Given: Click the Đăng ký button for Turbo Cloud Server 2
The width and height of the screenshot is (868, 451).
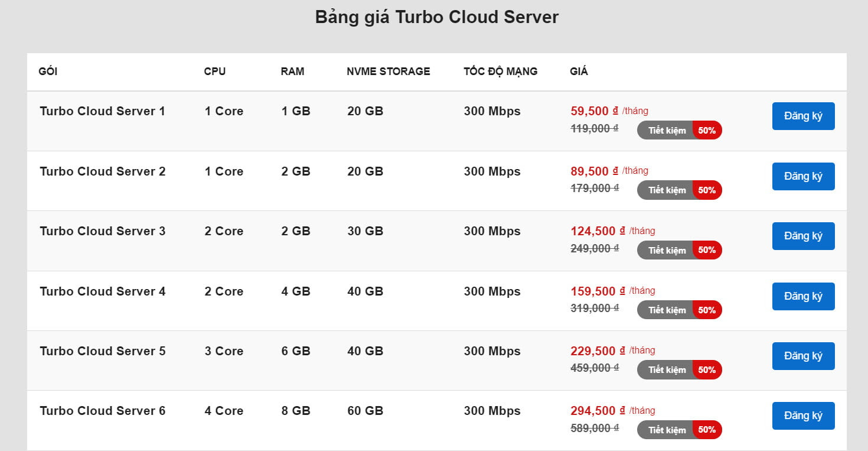Looking at the screenshot, I should (x=803, y=176).
